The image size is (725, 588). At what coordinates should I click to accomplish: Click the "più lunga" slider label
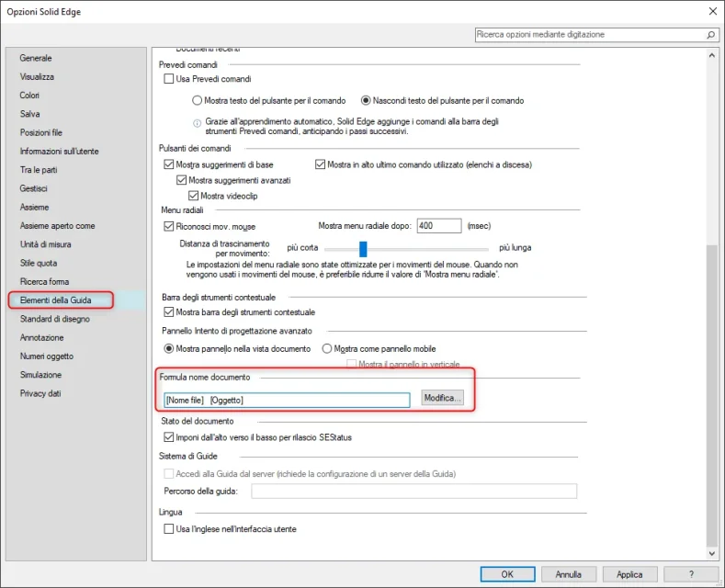click(x=515, y=248)
